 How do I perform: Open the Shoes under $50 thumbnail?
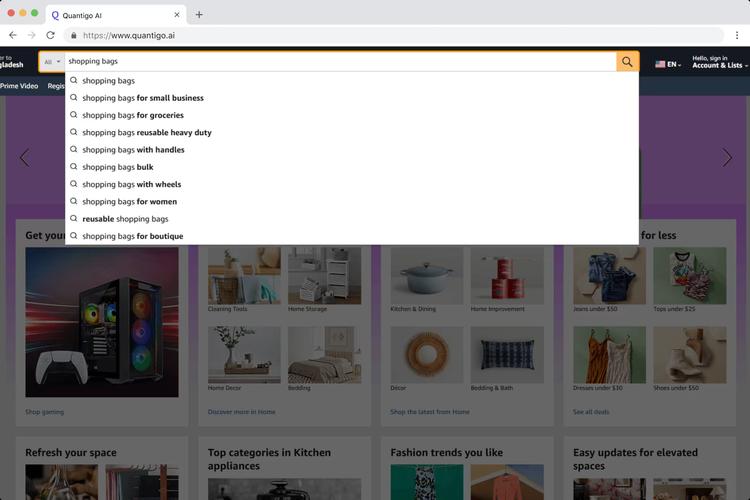[690, 355]
